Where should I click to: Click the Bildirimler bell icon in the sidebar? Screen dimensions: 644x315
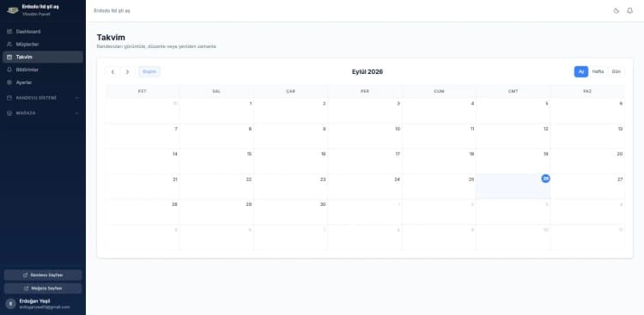(x=9, y=70)
